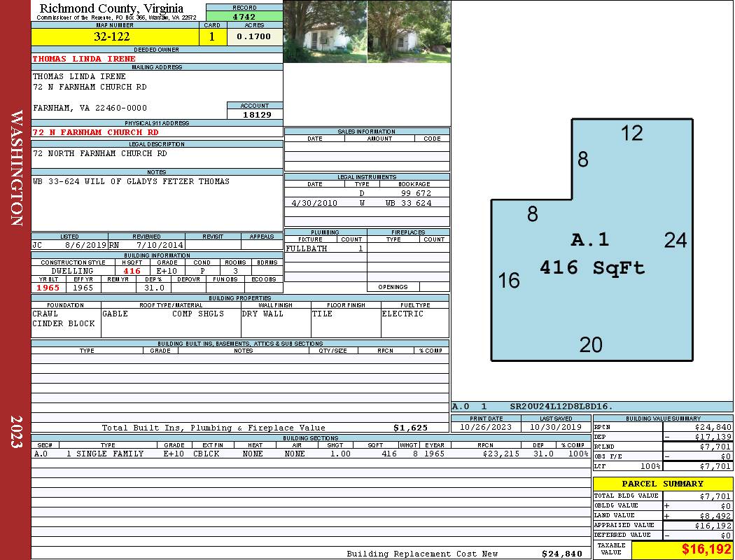
Task: Click the taxable value $16,192
Action: [x=706, y=549]
